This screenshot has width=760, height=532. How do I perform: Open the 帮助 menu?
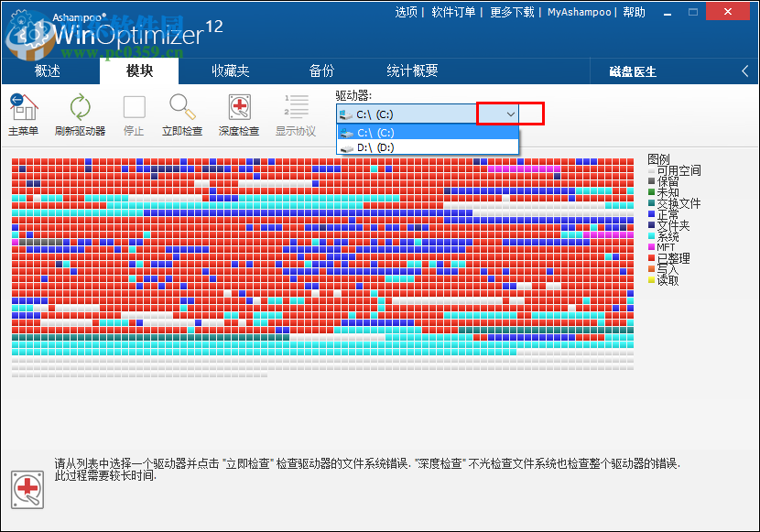click(x=634, y=11)
